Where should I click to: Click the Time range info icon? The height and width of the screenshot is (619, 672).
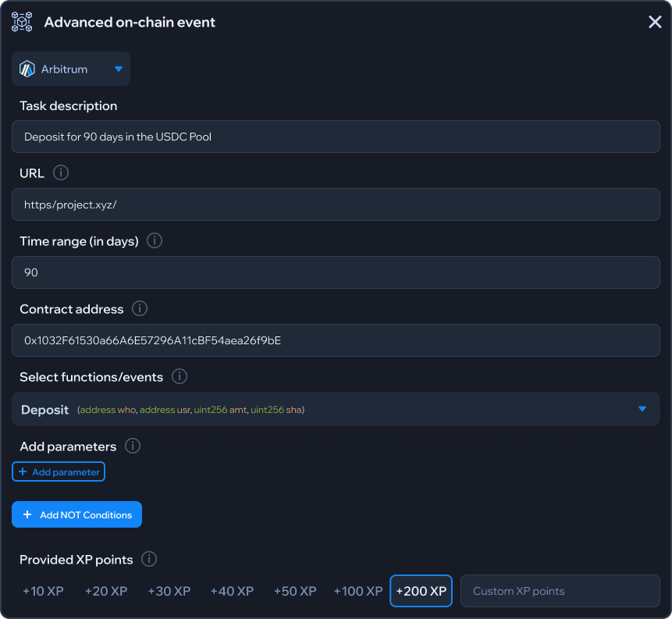click(155, 240)
